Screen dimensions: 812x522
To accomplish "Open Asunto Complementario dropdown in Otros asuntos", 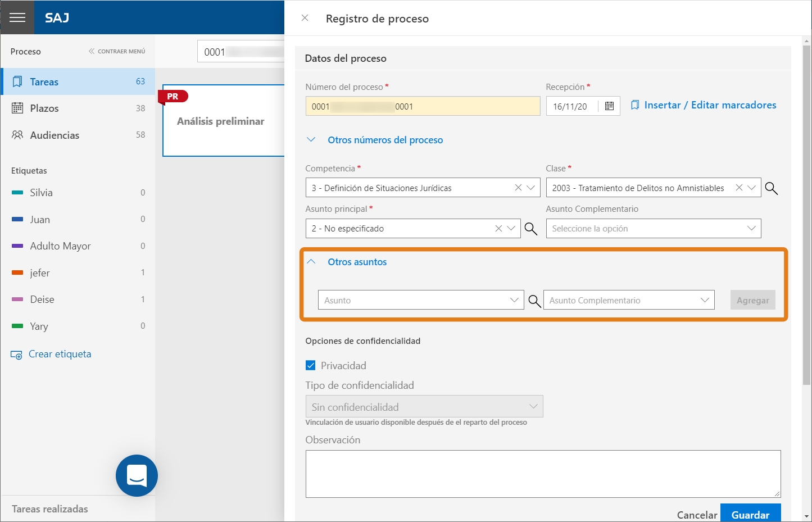I will [x=629, y=300].
